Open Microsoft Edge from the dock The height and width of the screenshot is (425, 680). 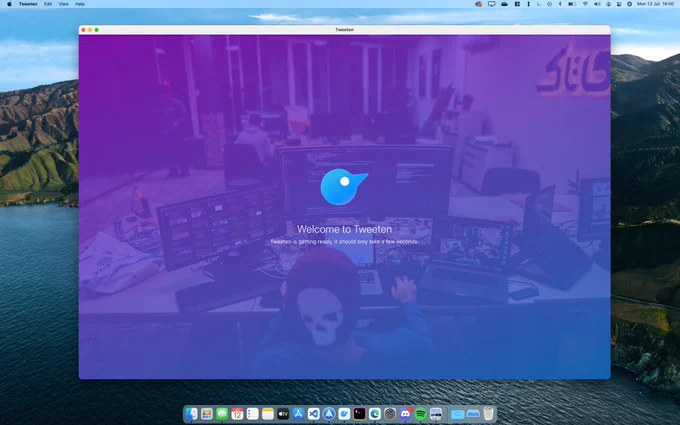click(x=375, y=414)
